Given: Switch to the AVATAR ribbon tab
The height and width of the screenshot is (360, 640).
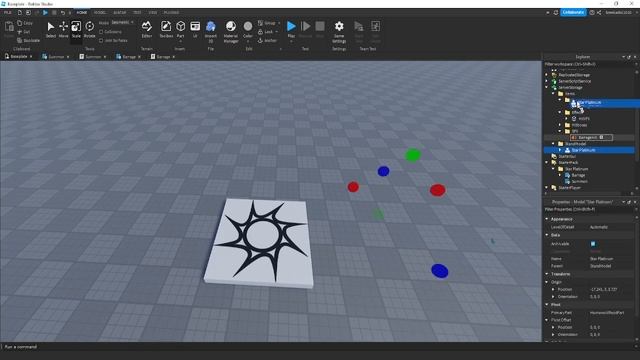Looking at the screenshot, I should pos(120,13).
